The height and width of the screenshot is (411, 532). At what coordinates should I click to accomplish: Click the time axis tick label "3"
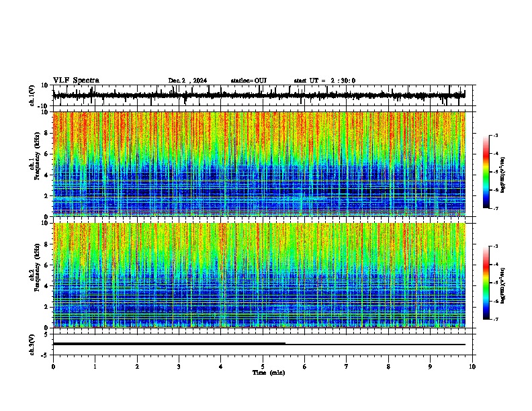179,367
